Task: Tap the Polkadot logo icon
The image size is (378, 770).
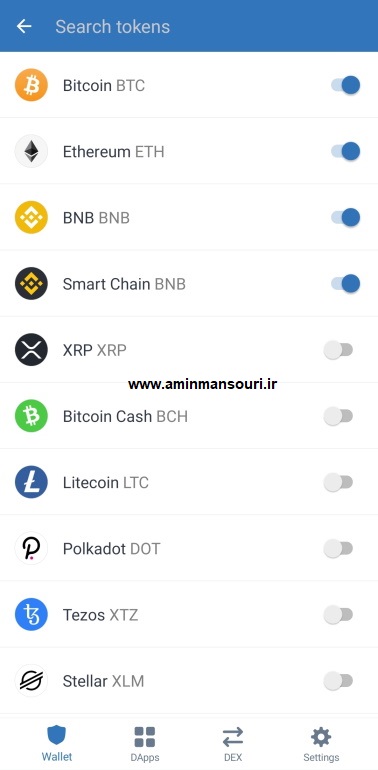Action: pyautogui.click(x=31, y=548)
